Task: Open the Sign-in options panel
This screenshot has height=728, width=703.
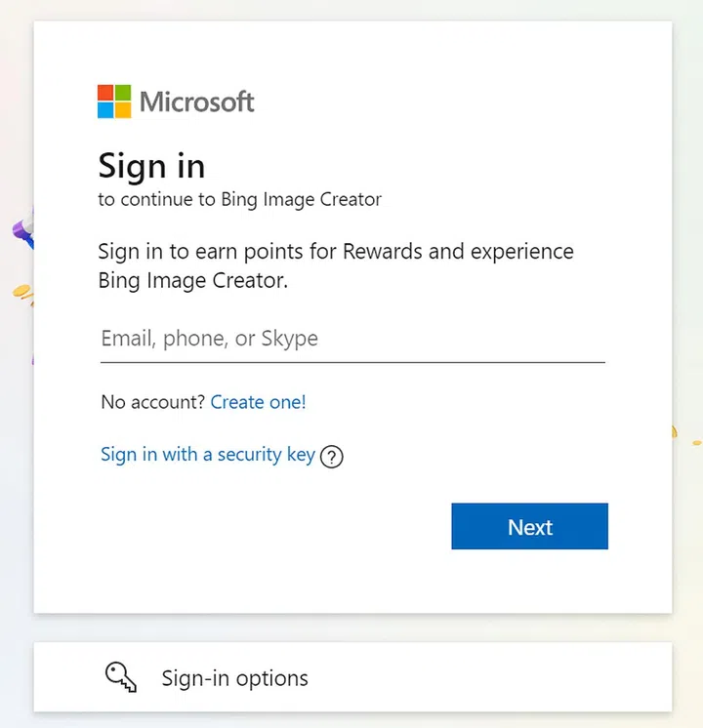Action: click(352, 677)
